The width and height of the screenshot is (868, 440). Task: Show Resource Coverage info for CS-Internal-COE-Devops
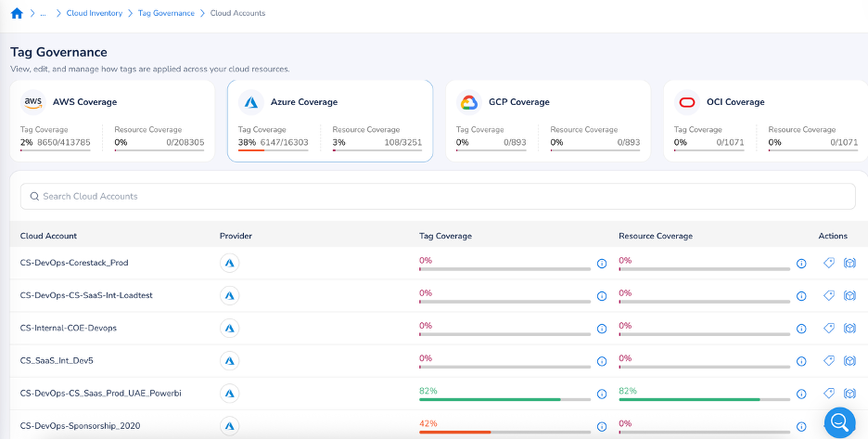[801, 329]
